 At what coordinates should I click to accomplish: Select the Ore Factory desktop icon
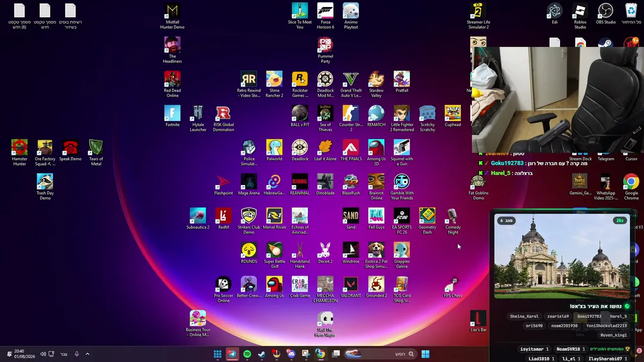(45, 153)
